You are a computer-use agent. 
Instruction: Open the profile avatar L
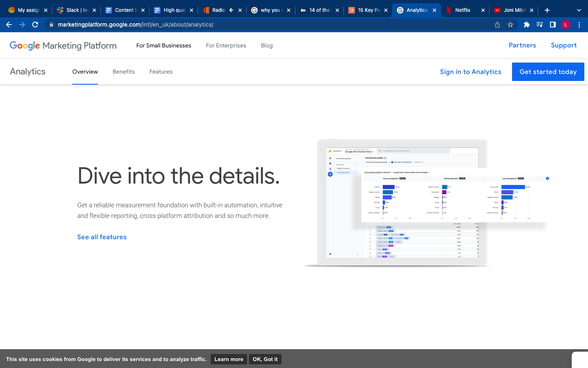pyautogui.click(x=566, y=25)
